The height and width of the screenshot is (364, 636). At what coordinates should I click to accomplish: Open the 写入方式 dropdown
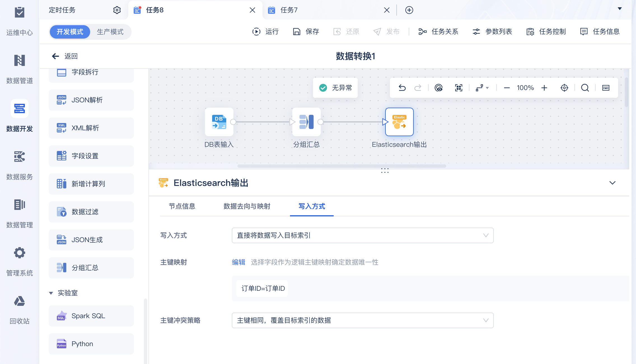[362, 235]
